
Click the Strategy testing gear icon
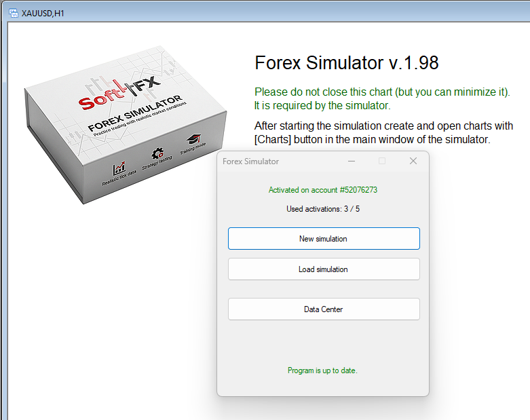[157, 154]
